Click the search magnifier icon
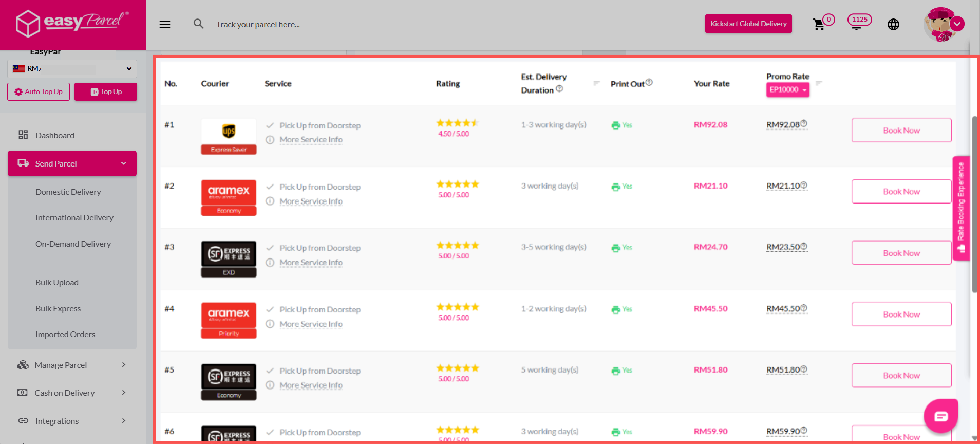The height and width of the screenshot is (444, 980). click(x=199, y=24)
